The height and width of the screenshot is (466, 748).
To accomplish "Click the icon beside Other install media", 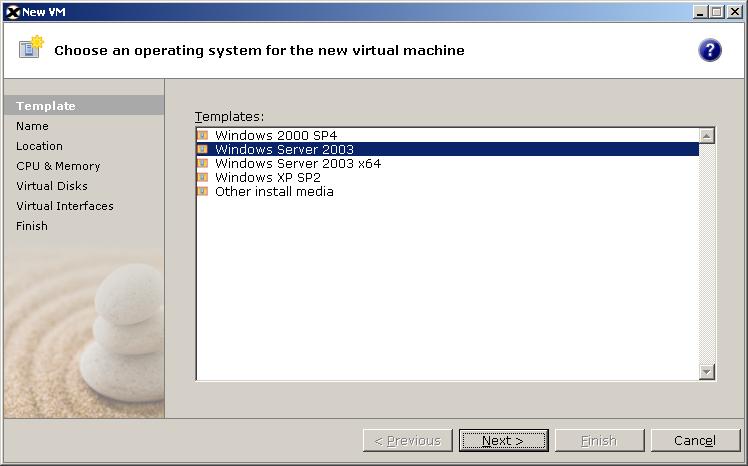I will 203,191.
